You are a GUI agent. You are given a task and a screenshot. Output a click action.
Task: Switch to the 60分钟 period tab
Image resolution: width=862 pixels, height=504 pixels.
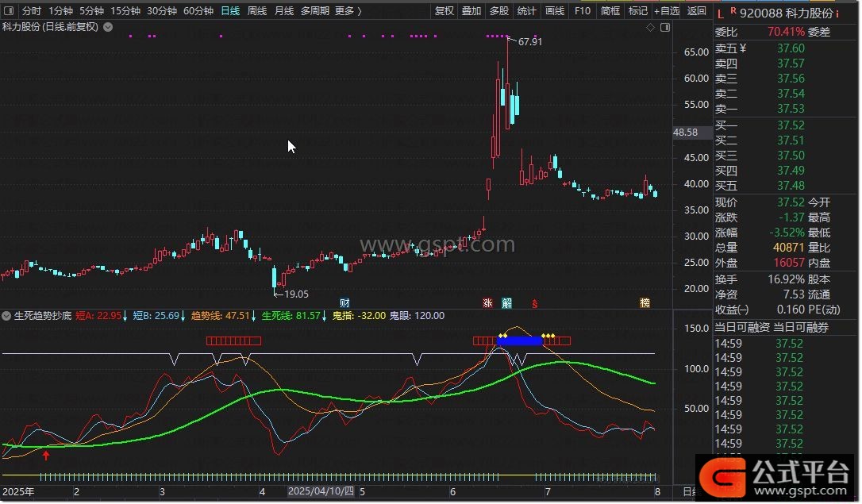click(198, 11)
